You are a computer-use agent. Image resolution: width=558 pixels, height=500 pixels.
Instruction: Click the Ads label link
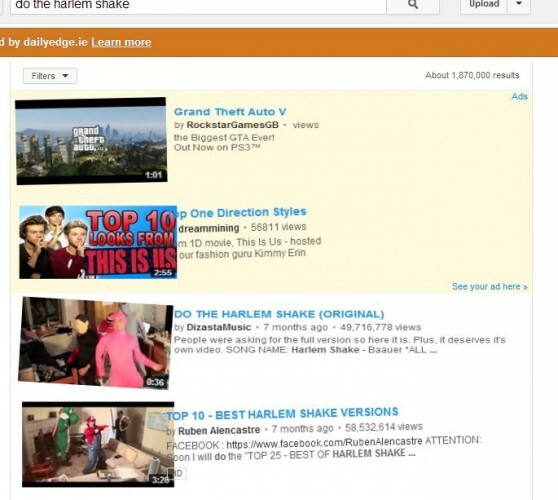click(x=520, y=96)
